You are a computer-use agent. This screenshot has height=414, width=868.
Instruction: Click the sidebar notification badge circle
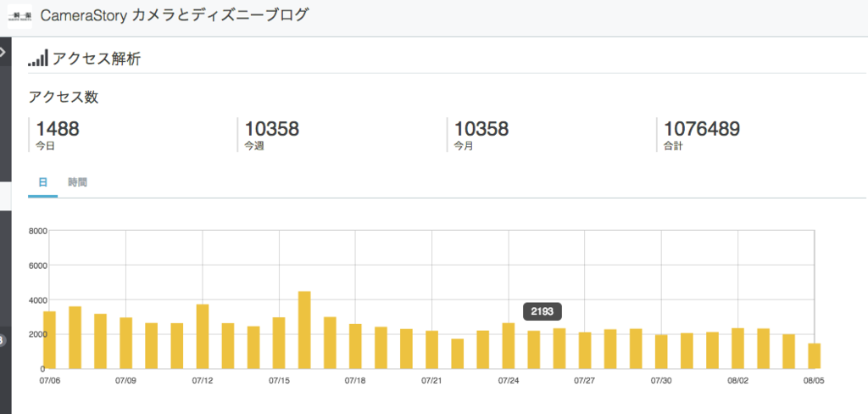3,340
